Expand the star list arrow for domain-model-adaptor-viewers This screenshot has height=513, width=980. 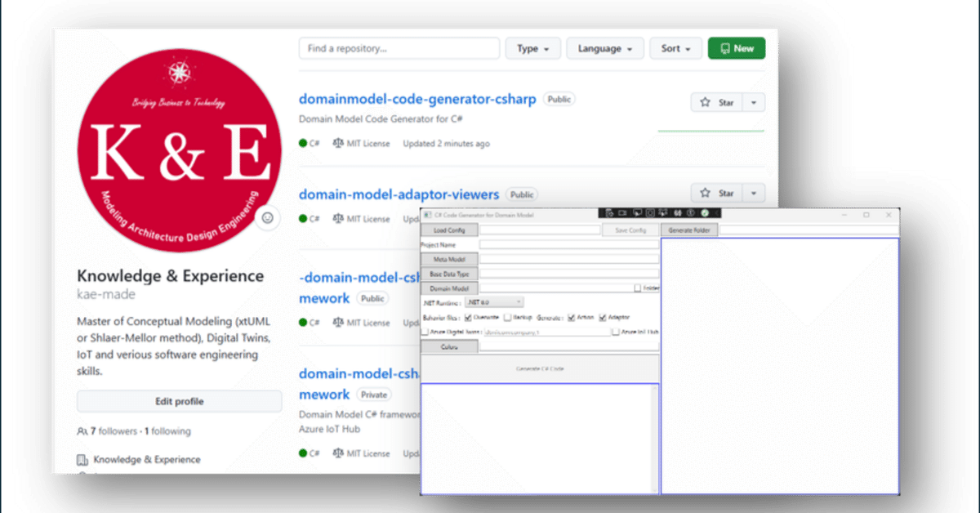pos(754,194)
